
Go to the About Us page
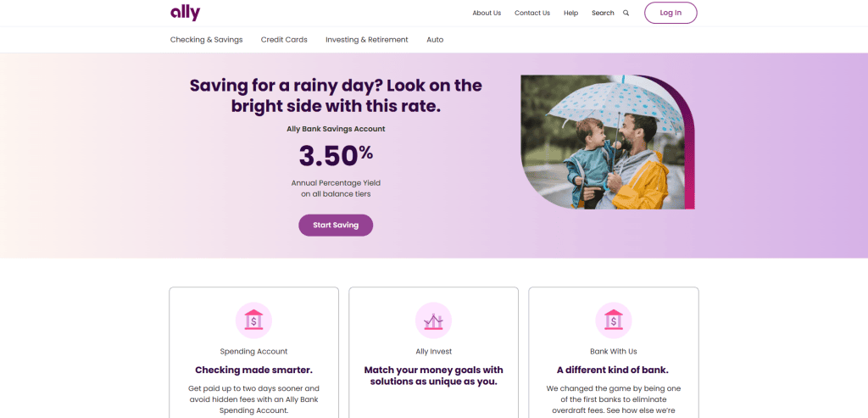point(487,13)
